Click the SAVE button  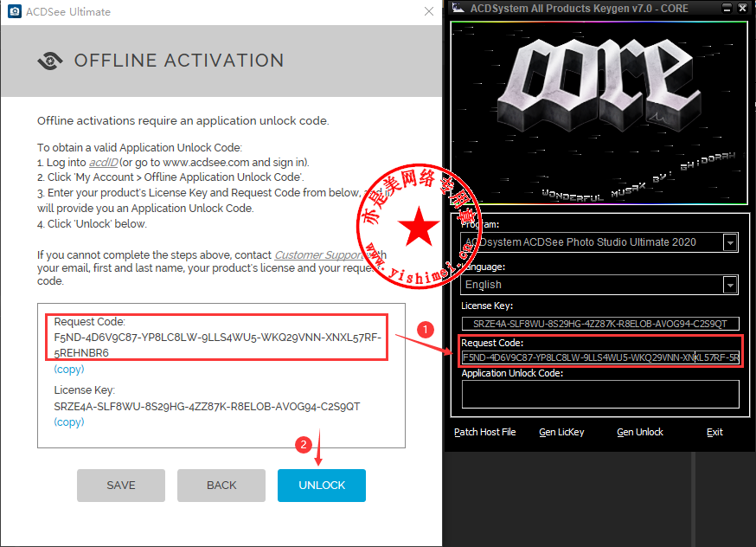pyautogui.click(x=121, y=486)
